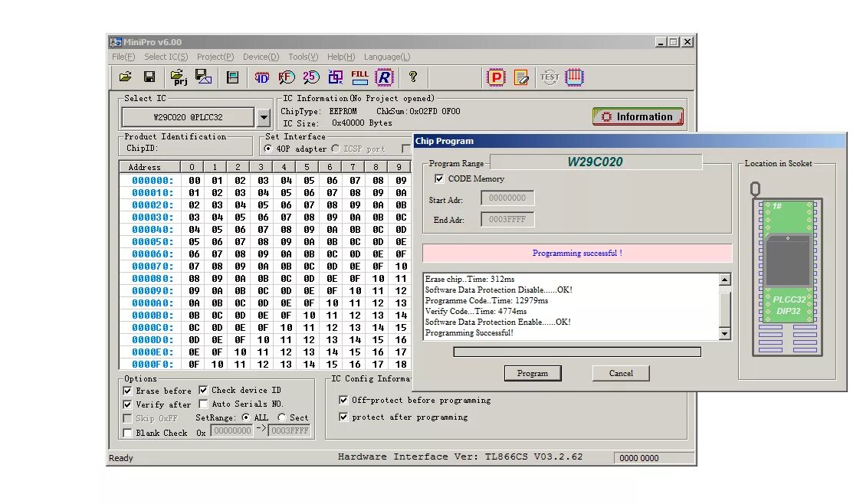Click 'Programming successful !' status banner
The image size is (863, 504).
[577, 253]
